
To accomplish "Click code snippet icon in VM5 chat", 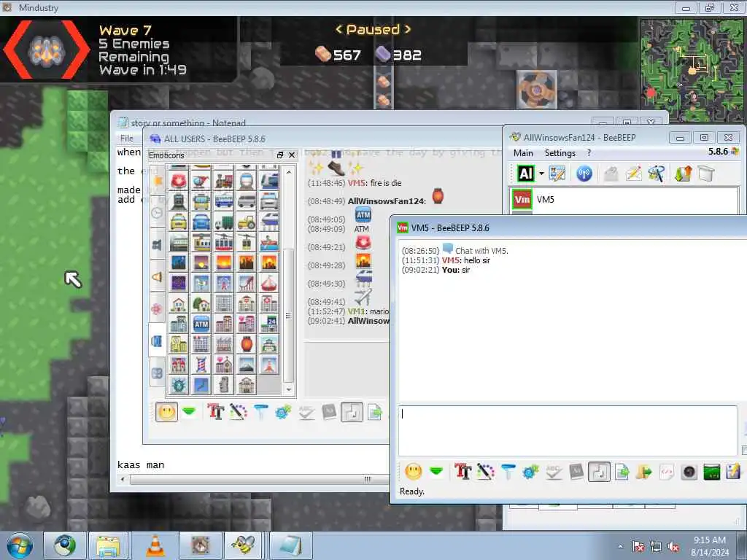I will pos(667,472).
